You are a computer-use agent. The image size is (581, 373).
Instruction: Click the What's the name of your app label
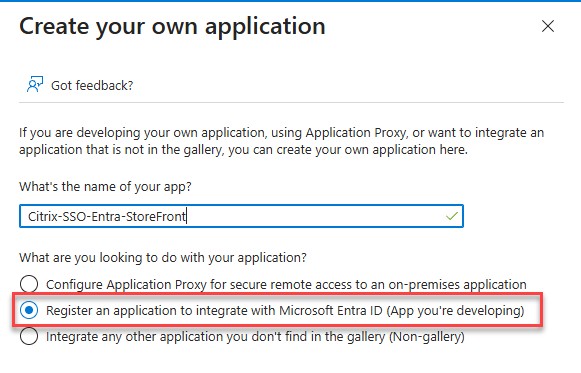[105, 186]
